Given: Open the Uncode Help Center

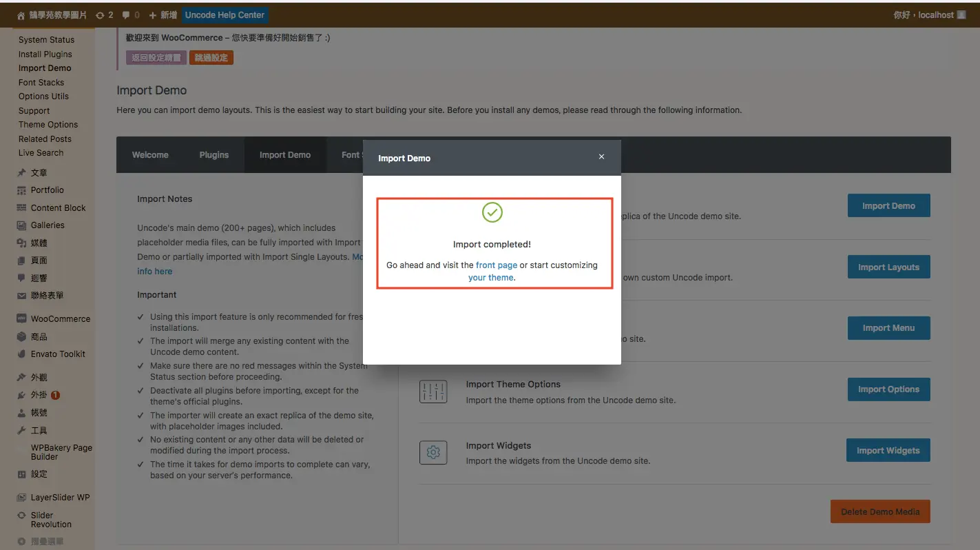Looking at the screenshot, I should pos(225,15).
